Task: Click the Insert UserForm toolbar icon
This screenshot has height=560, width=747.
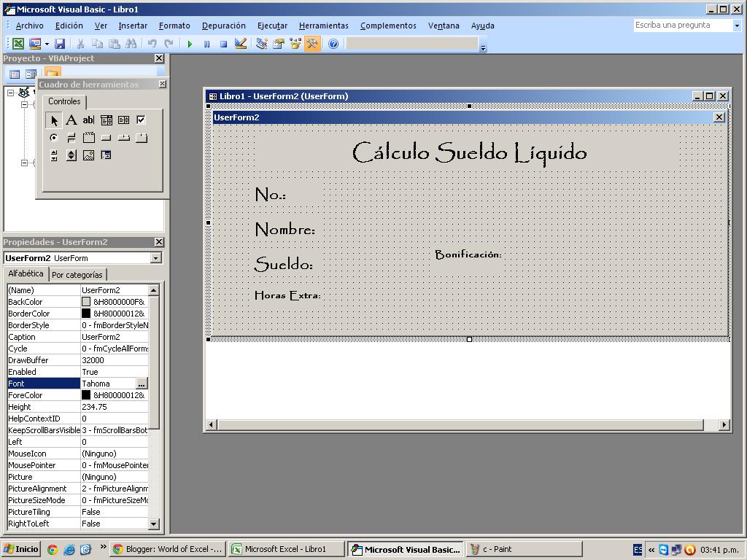Action: (35, 44)
